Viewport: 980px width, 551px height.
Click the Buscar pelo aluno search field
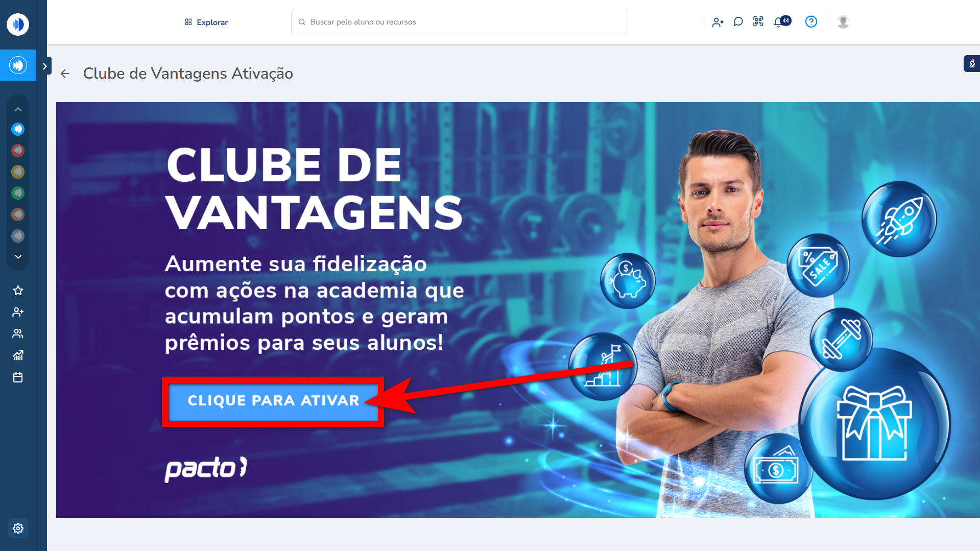pyautogui.click(x=459, y=22)
